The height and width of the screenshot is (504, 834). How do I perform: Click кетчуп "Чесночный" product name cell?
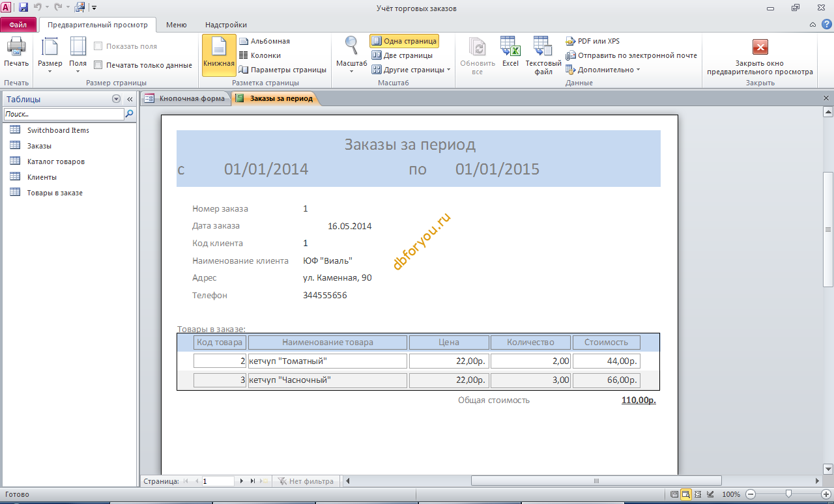tap(328, 380)
